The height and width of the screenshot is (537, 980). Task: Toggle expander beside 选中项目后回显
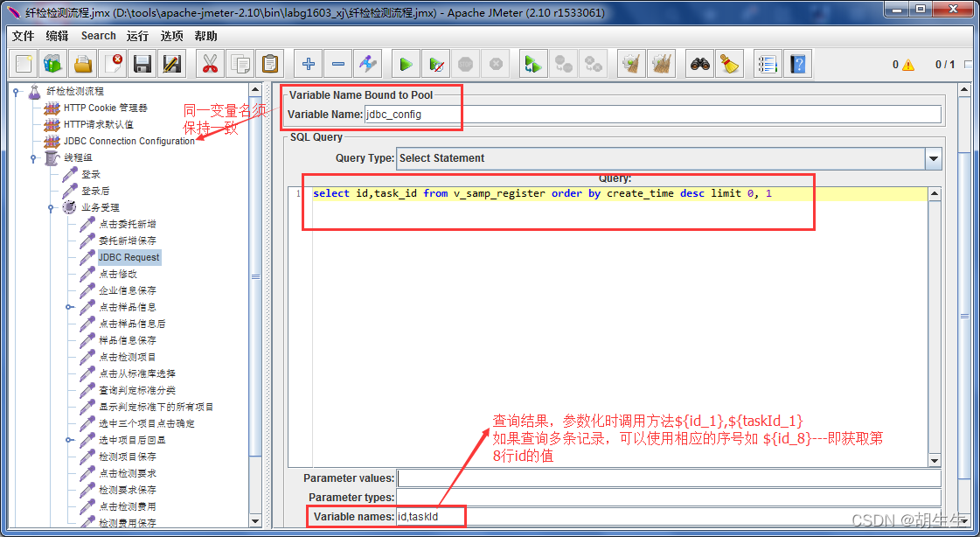[69, 440]
